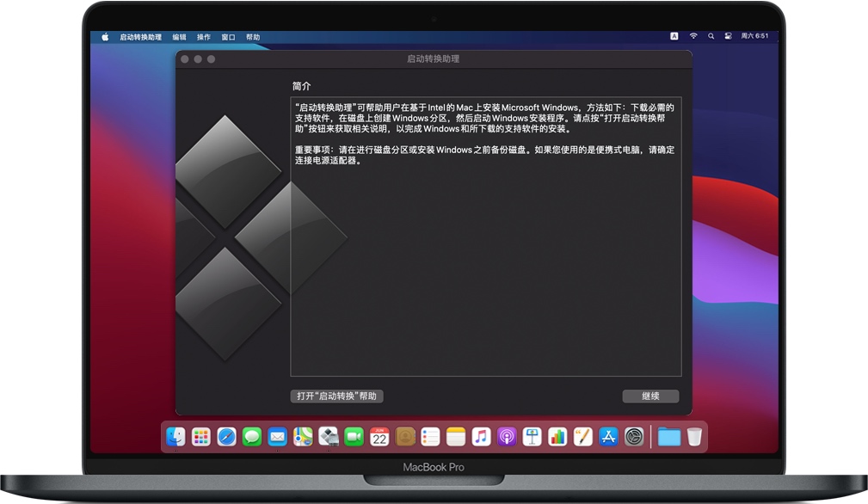
Task: Empty the Trash in the Dock
Action: click(x=693, y=436)
